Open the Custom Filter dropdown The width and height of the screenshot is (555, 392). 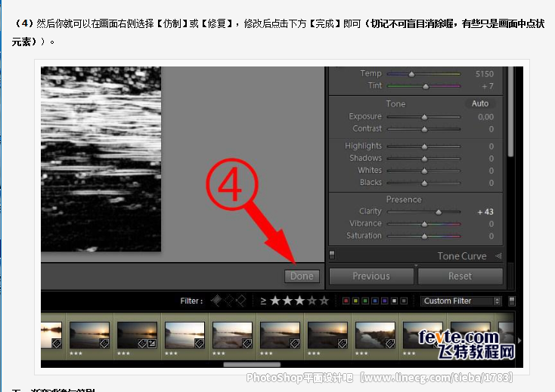[460, 301]
